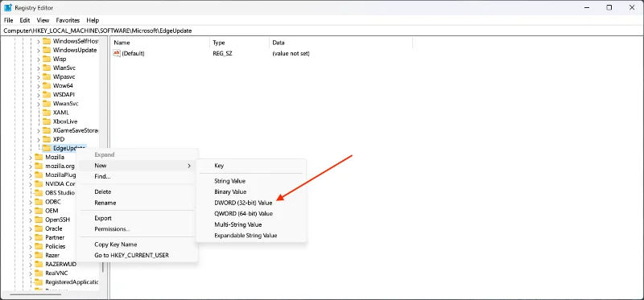Expand the XPD tree node

tap(39, 139)
